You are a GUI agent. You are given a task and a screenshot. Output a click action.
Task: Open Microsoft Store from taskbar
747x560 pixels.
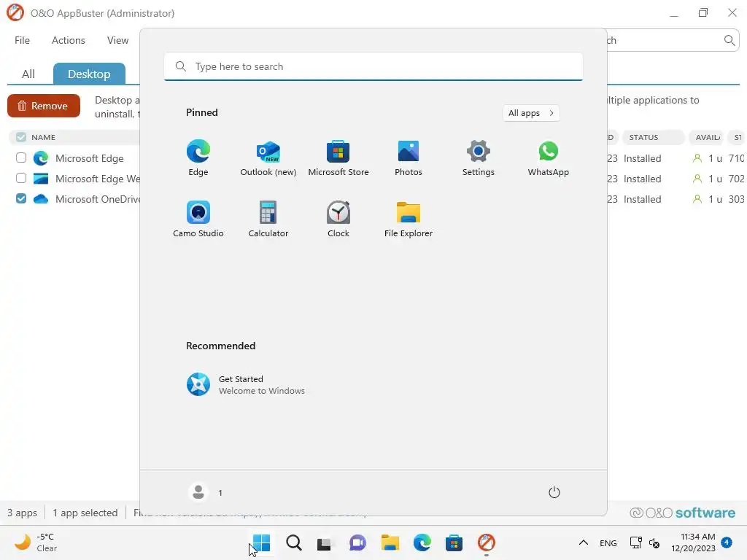454,542
